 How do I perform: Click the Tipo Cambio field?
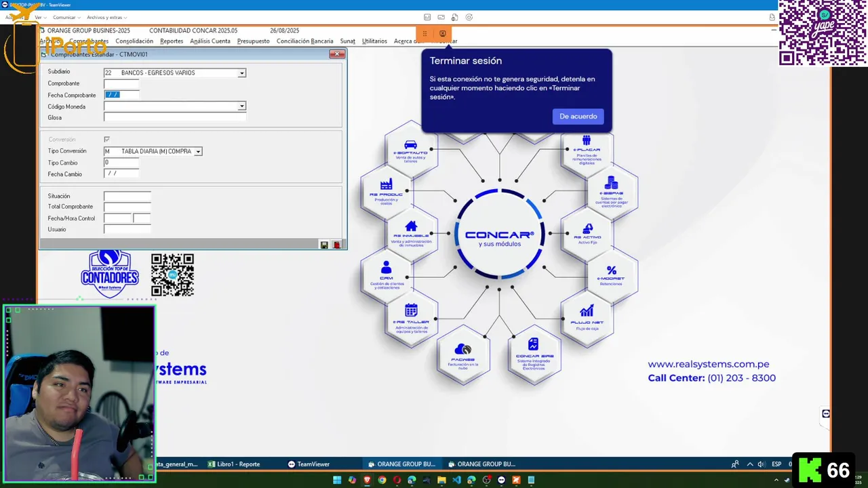(121, 163)
